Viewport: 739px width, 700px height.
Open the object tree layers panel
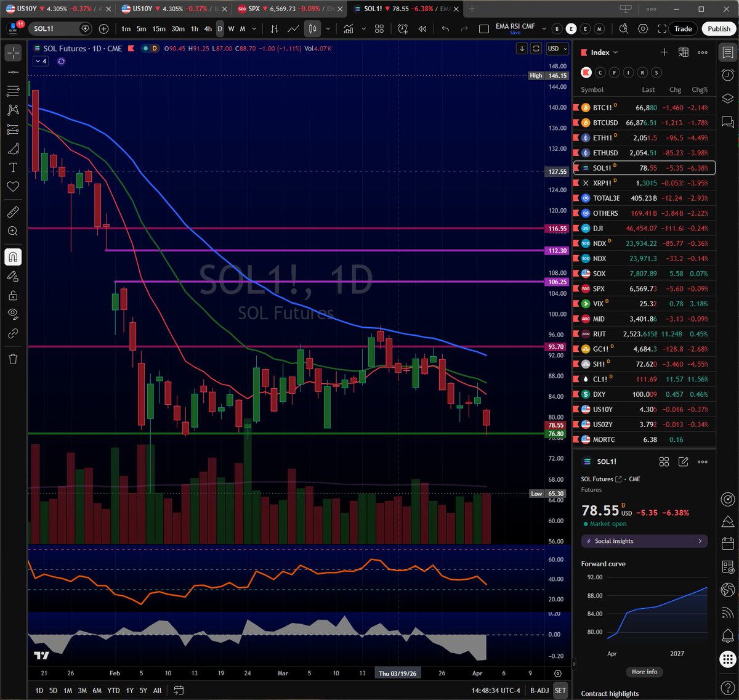[x=727, y=99]
